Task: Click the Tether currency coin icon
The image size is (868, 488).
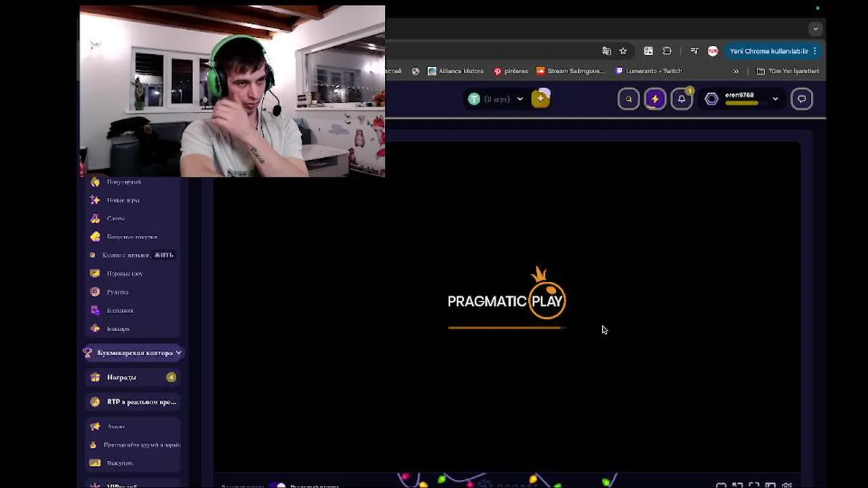Action: (x=474, y=99)
